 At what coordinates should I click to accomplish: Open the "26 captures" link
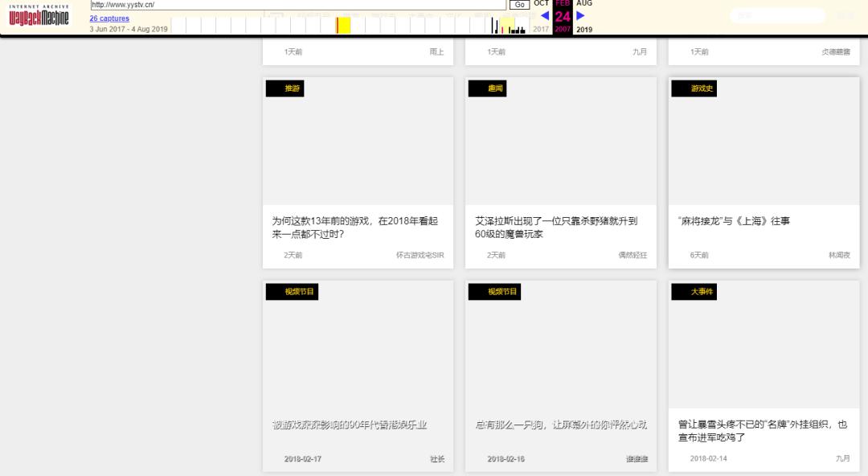(x=108, y=18)
